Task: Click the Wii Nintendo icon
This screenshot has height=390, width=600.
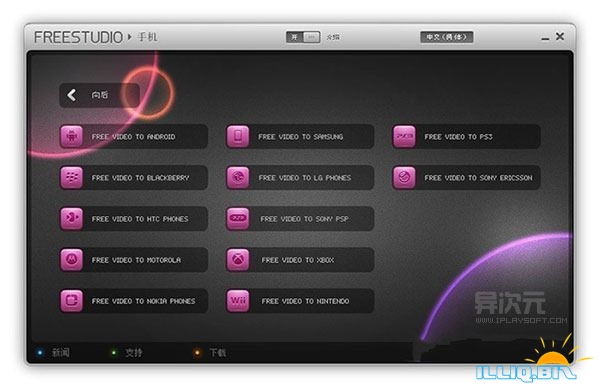Action: pyautogui.click(x=238, y=300)
